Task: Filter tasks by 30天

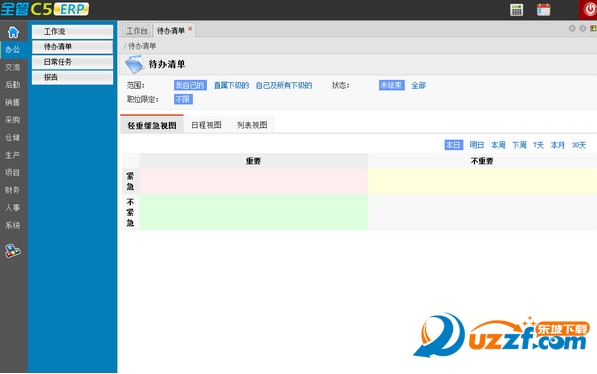Action: 579,145
